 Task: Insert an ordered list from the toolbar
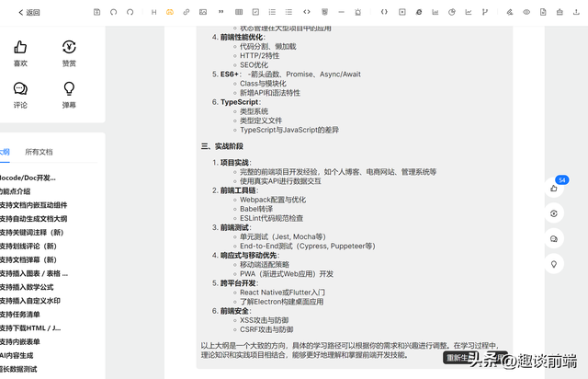(x=272, y=12)
